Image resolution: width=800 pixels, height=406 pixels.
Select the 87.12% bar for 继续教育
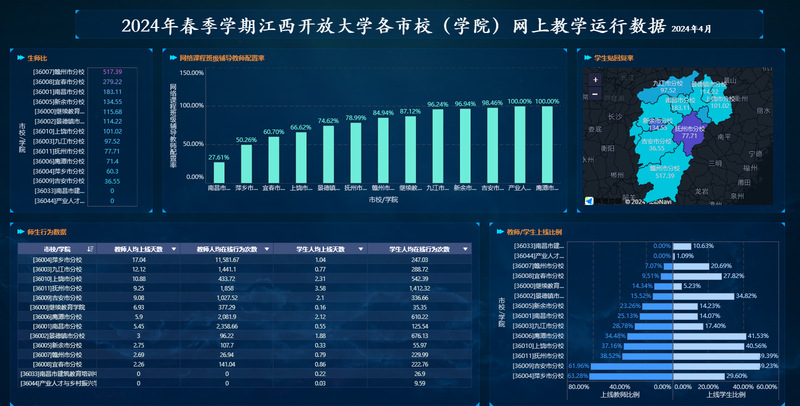pos(410,149)
